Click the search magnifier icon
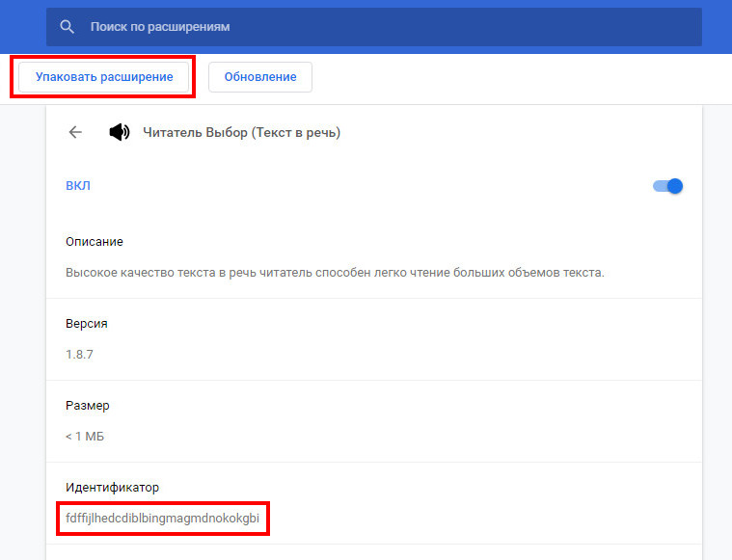This screenshot has width=732, height=560. (x=68, y=27)
